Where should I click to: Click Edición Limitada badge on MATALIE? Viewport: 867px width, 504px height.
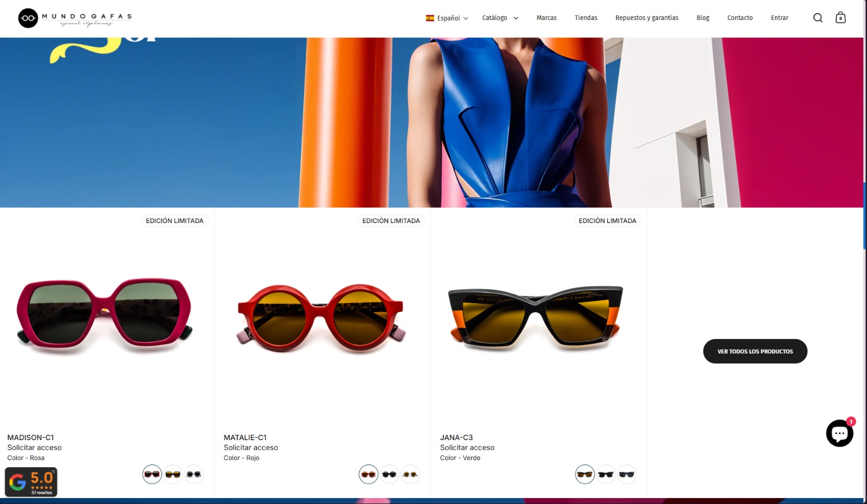(x=391, y=221)
